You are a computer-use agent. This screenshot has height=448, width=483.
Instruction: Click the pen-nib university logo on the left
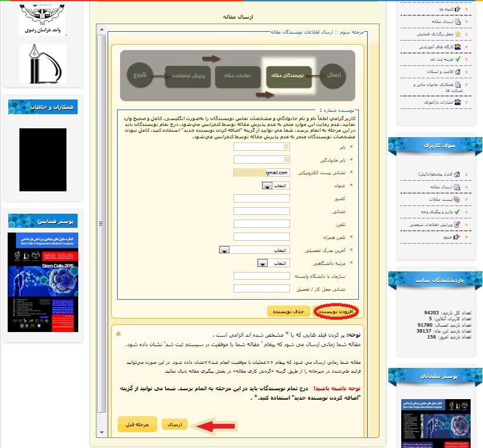point(43,64)
